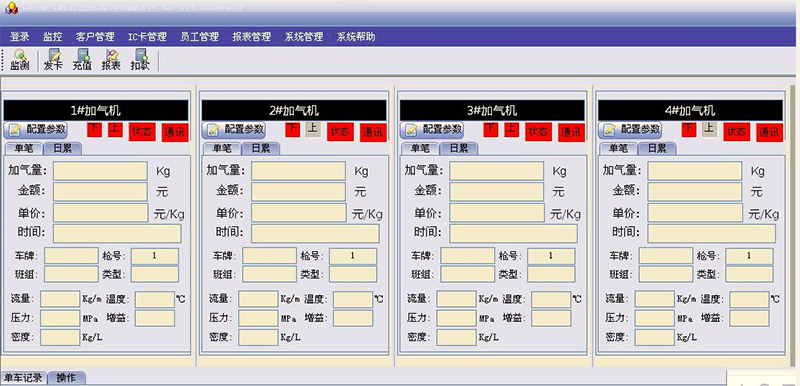Toggle the 下 indicator on 1#加气机

94,129
